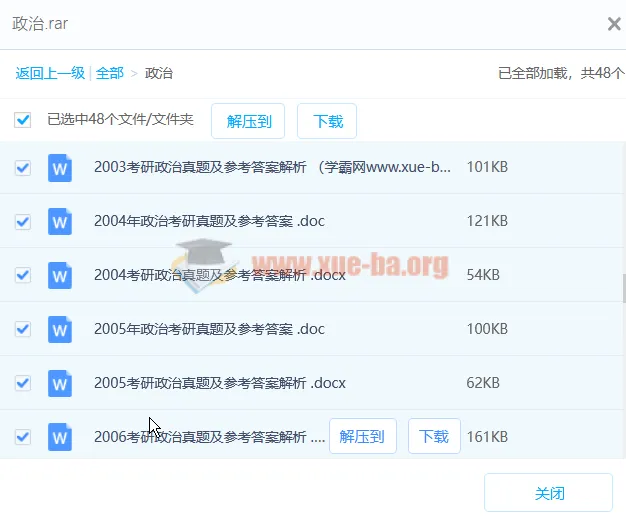Image resolution: width=626 pixels, height=532 pixels.
Task: Click Word icon for 2005年政治考研真题 .doc
Action: coord(60,329)
